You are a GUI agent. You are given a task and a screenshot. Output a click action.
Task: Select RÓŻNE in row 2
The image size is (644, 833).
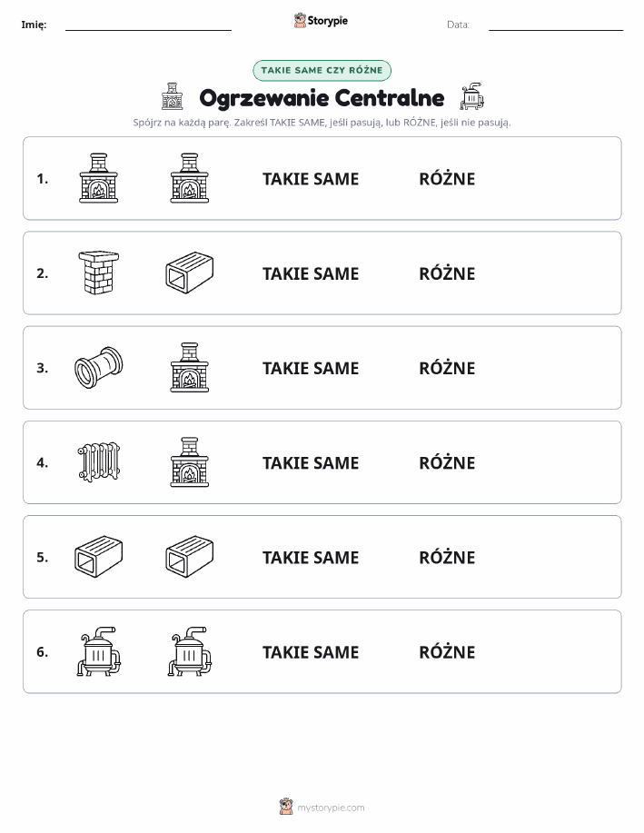coord(447,273)
